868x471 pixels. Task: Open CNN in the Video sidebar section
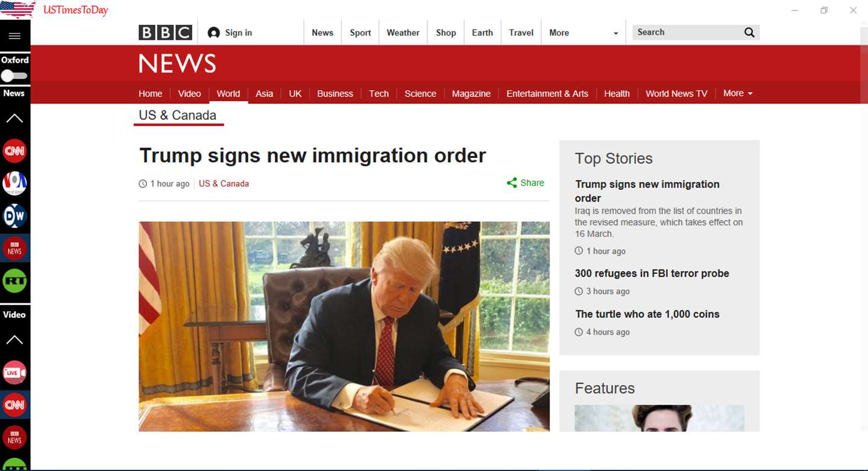click(14, 405)
